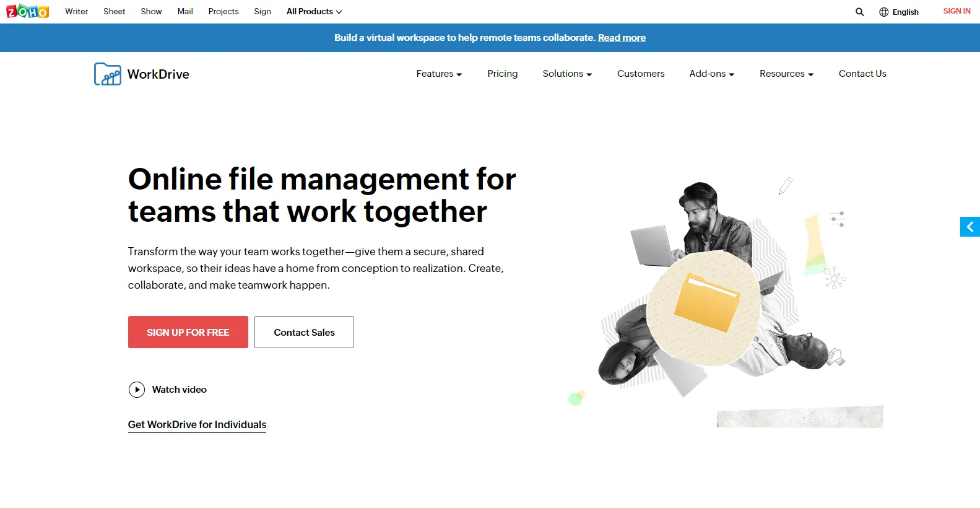Open the All Products dropdown
Viewport: 980px width, 508px height.
pyautogui.click(x=314, y=11)
